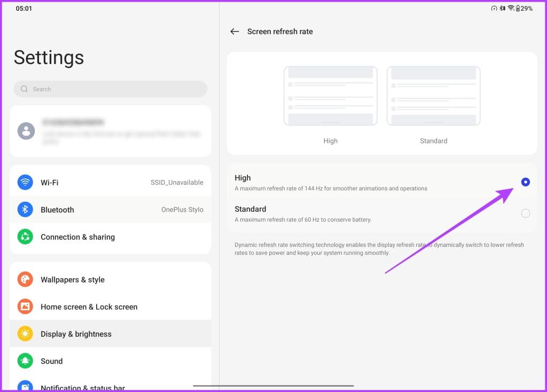This screenshot has width=547, height=392.
Task: Tap the Bluetooth status bar icon
Action: click(502, 8)
